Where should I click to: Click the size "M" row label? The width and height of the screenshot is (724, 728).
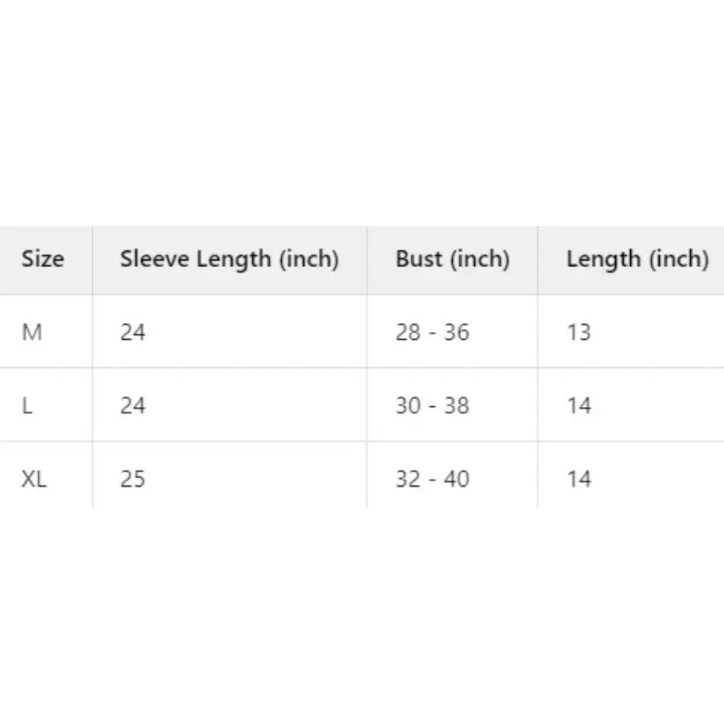coord(32,333)
